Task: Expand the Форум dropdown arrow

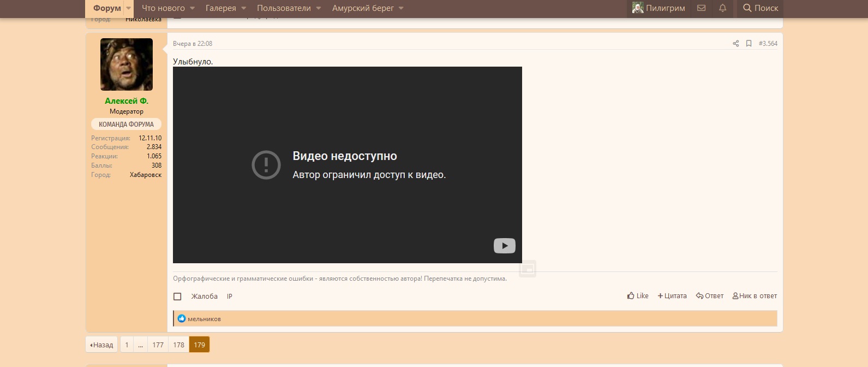Action: coord(129,8)
